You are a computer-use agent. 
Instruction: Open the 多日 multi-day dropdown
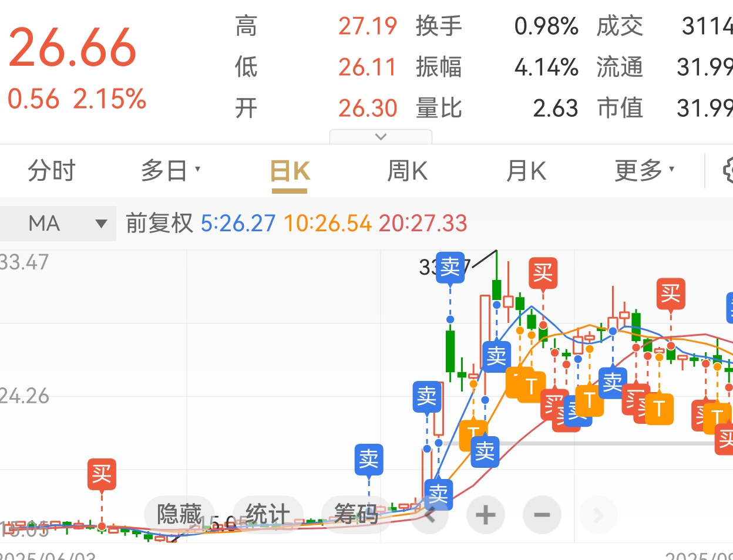tap(170, 171)
